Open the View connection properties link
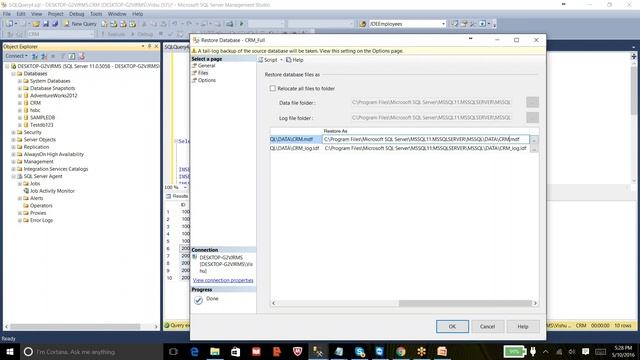The height and width of the screenshot is (360, 640). click(223, 280)
